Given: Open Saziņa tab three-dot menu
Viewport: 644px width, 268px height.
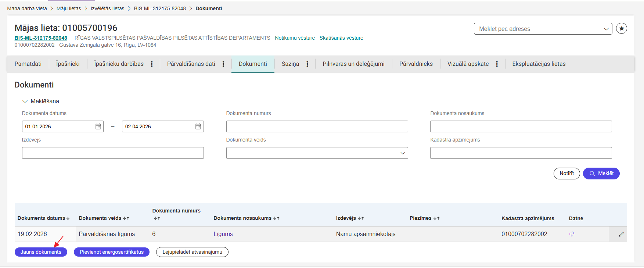Looking at the screenshot, I should [307, 64].
